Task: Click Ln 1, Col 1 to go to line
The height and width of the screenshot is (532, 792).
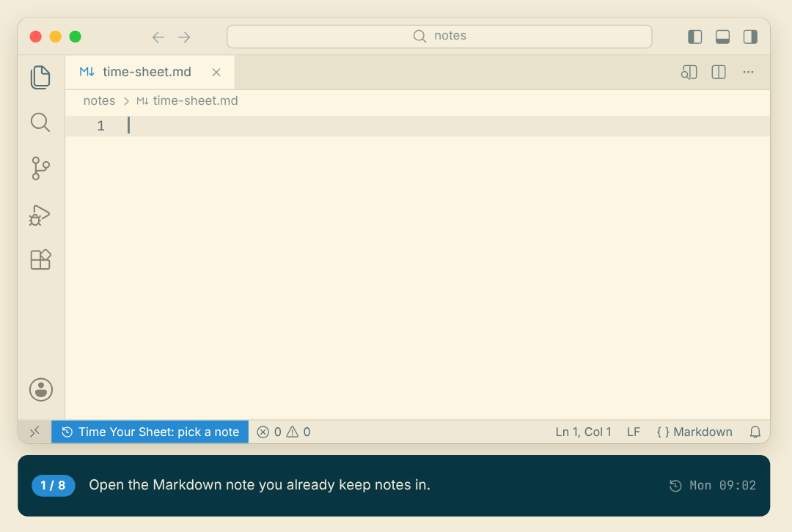Action: pos(584,432)
